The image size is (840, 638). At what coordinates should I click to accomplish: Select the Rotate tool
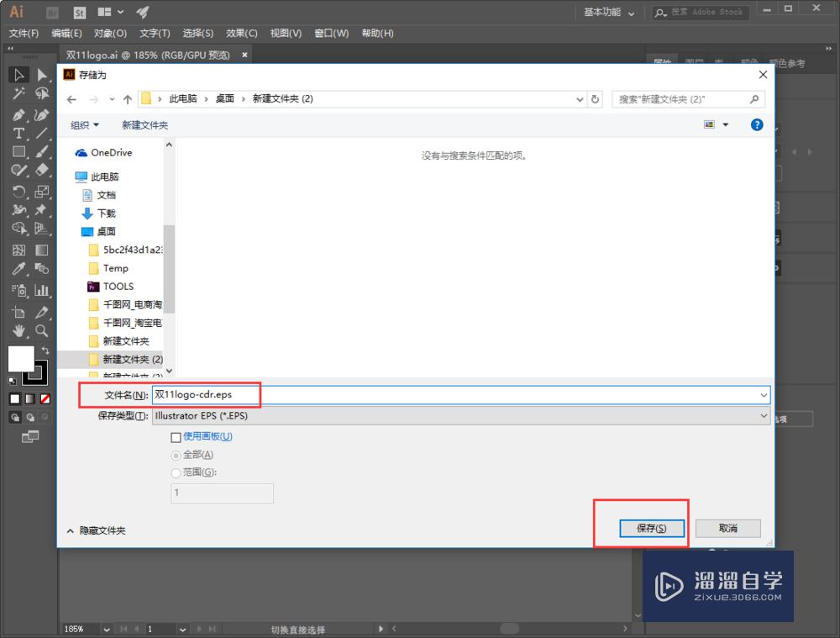pos(18,192)
